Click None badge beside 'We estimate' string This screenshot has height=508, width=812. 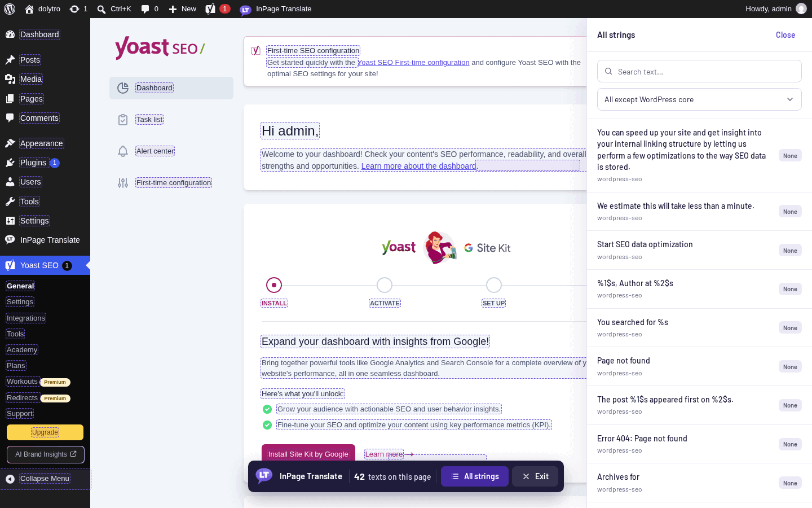click(790, 212)
